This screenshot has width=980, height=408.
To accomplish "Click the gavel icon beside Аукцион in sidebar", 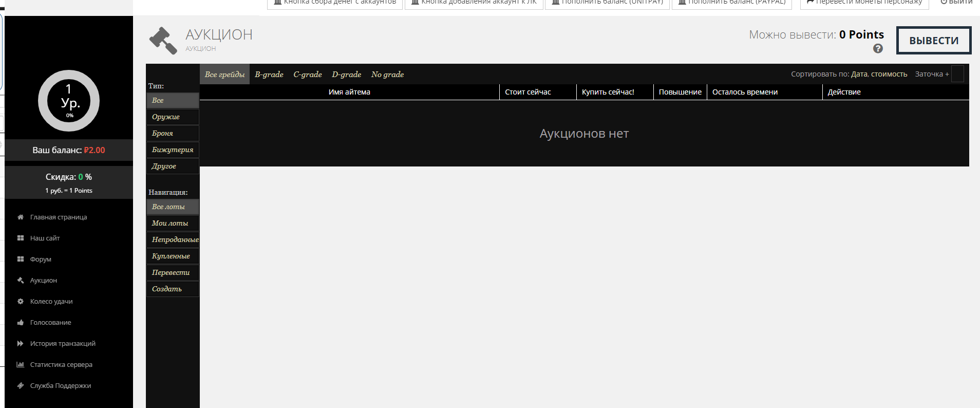I will [21, 281].
